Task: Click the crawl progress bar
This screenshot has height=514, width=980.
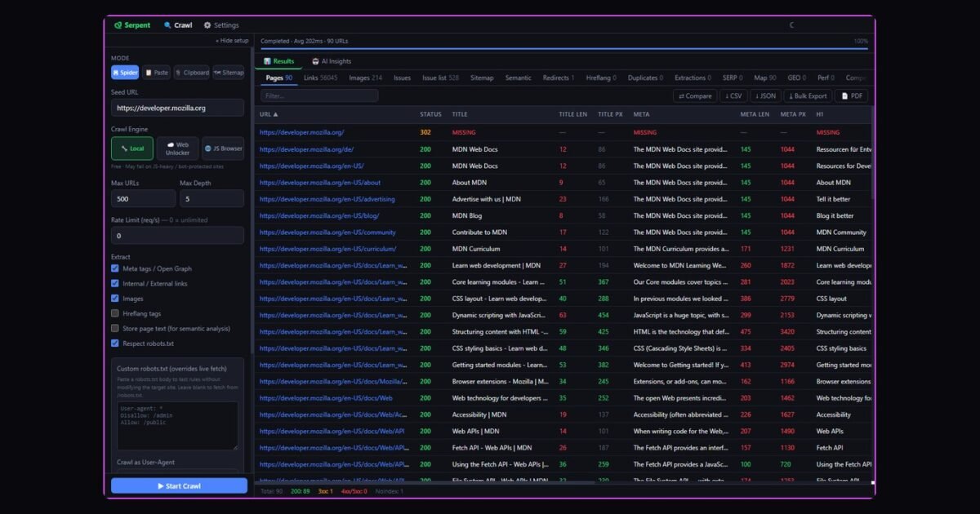Action: pos(564,49)
